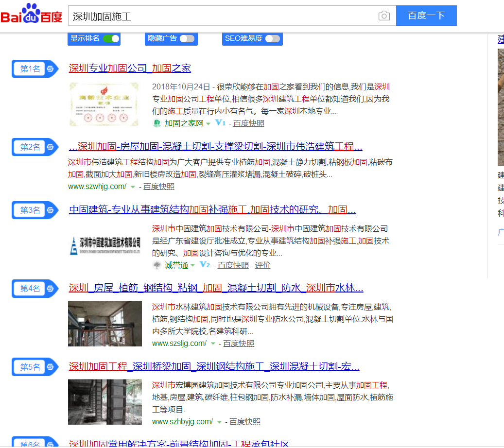Viewport: 504px width, 448px height.
Task: Expand dropdown arrow beside 诚誉通
Action: click(193, 265)
